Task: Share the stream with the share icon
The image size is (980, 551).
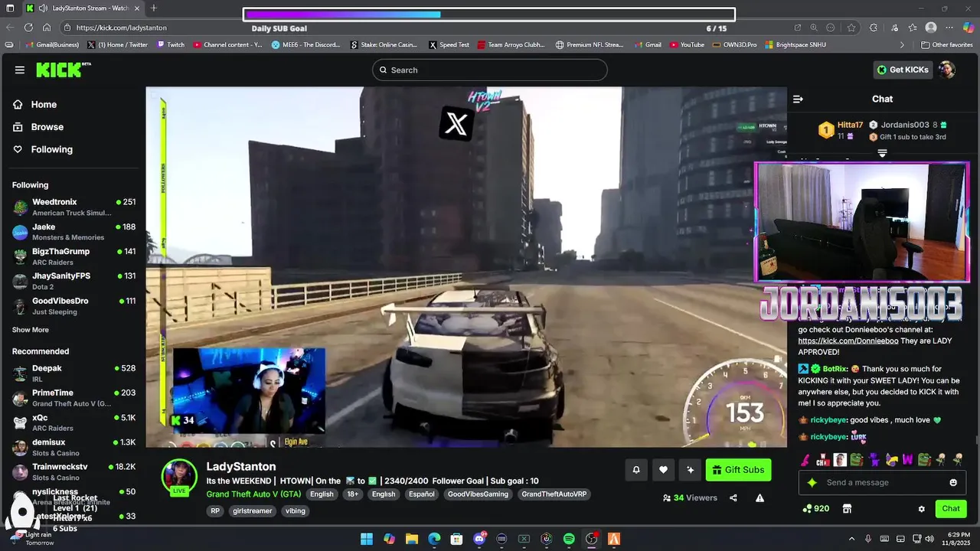Action: [x=733, y=497]
